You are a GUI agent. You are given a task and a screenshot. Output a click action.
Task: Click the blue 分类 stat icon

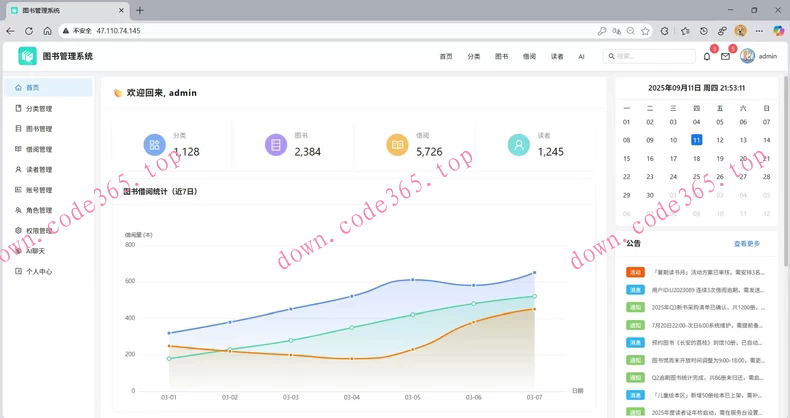tap(154, 145)
